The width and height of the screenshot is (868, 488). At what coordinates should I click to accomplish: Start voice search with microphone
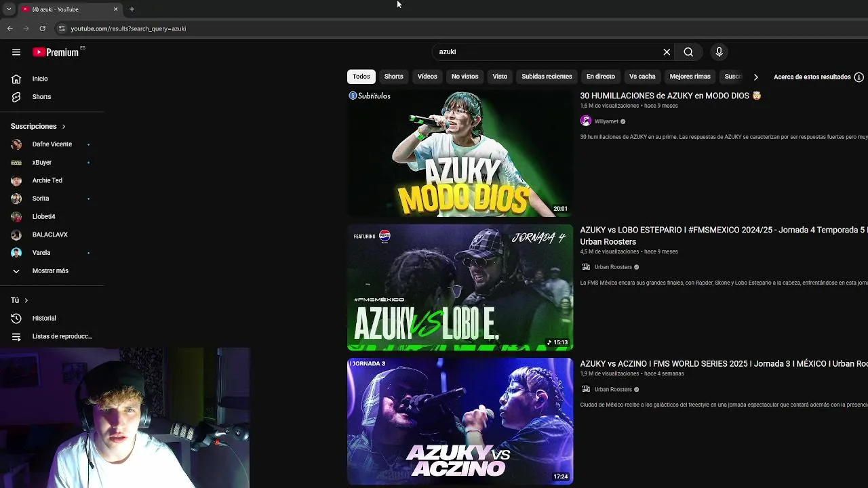[719, 52]
